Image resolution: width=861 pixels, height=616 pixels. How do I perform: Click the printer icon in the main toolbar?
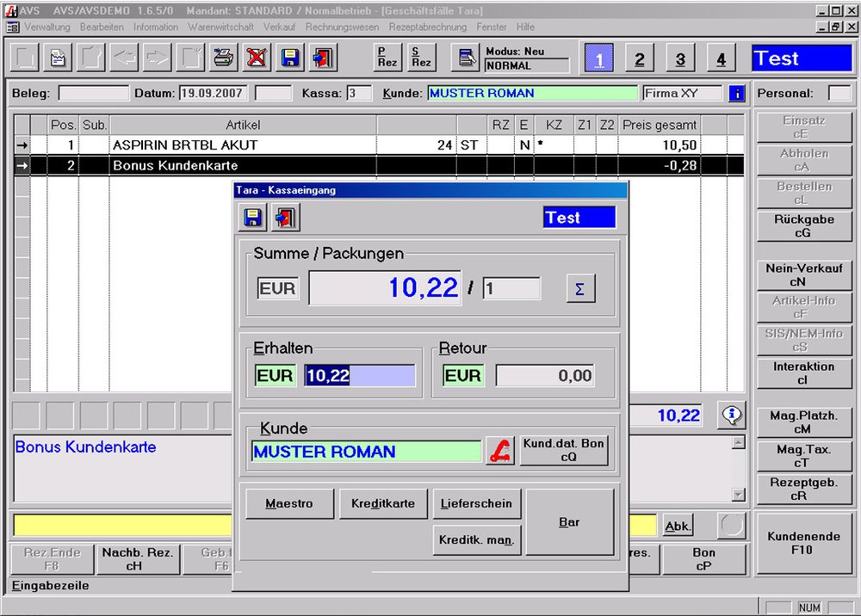tap(224, 58)
